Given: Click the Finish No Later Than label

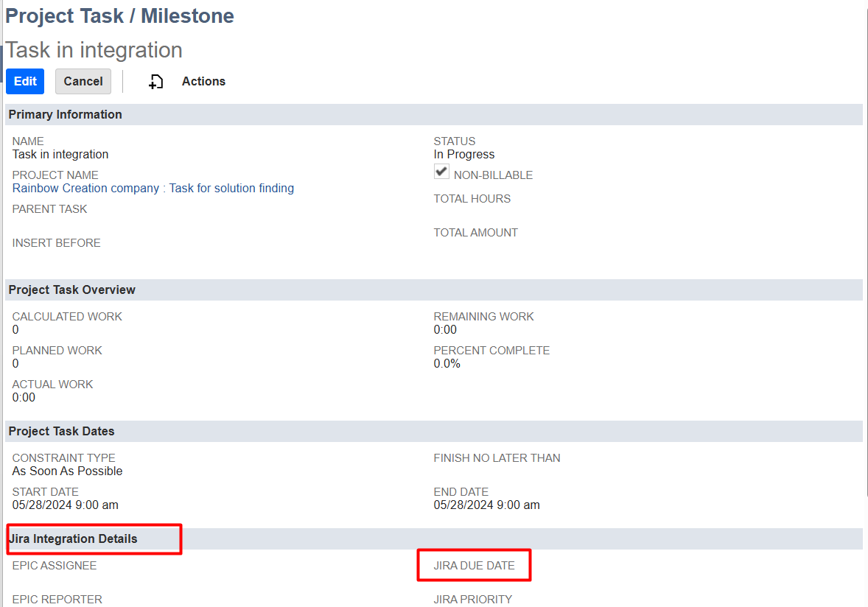Looking at the screenshot, I should pyautogui.click(x=497, y=458).
